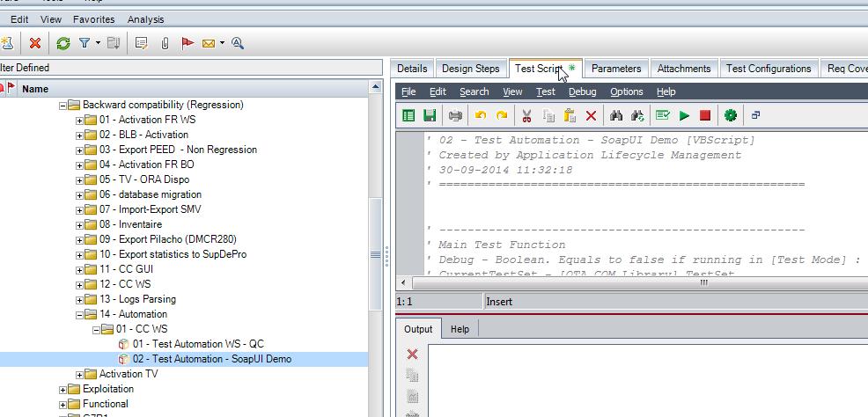
Task: Open the script editor Debug menu
Action: 583,91
